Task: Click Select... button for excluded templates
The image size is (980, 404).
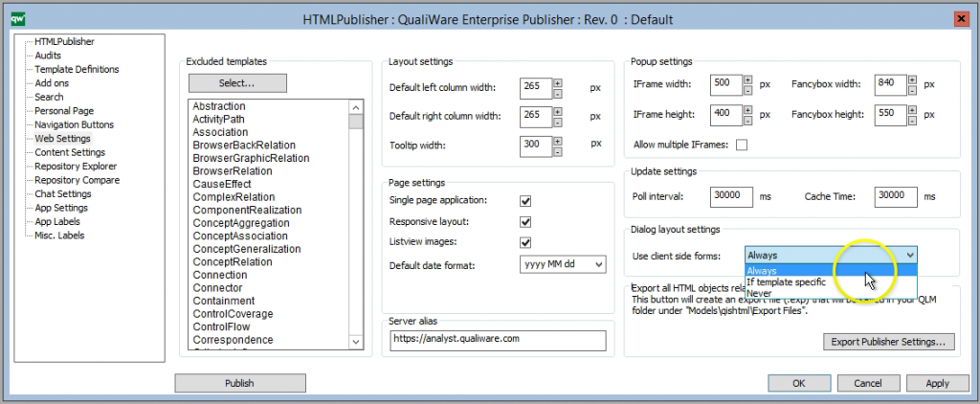Action: (x=237, y=83)
